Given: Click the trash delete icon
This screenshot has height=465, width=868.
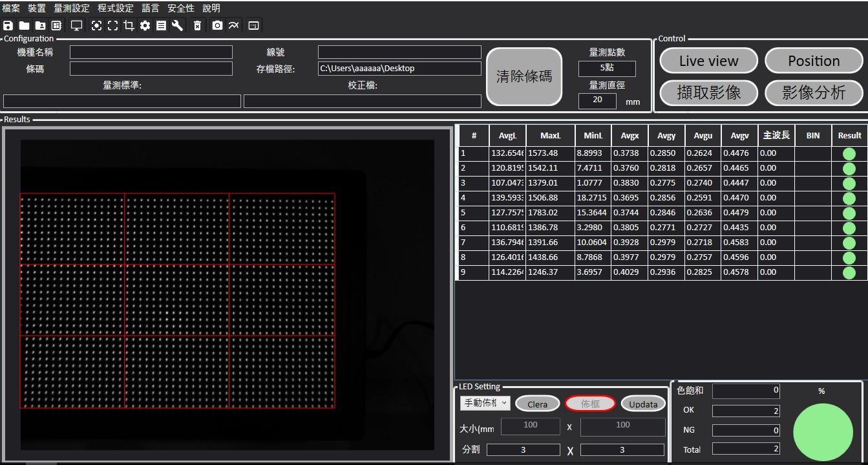Looking at the screenshot, I should 198,26.
